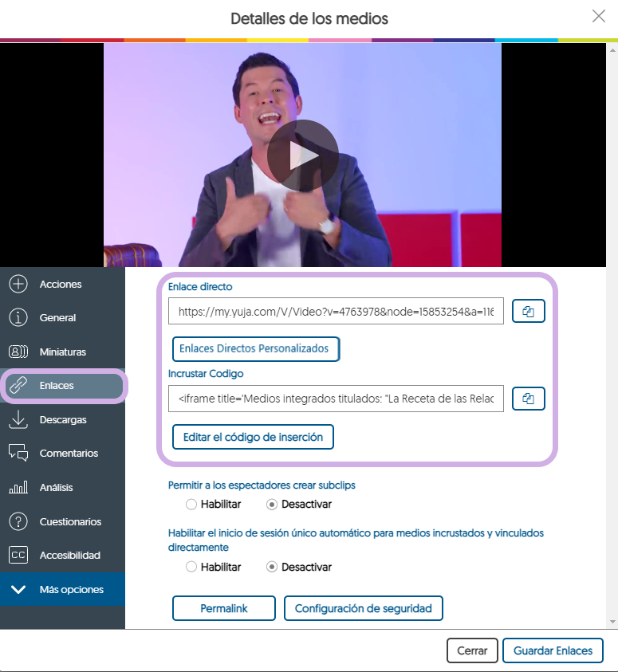This screenshot has height=672, width=618.
Task: Open the Cuestionarios section
Action: coord(62,521)
